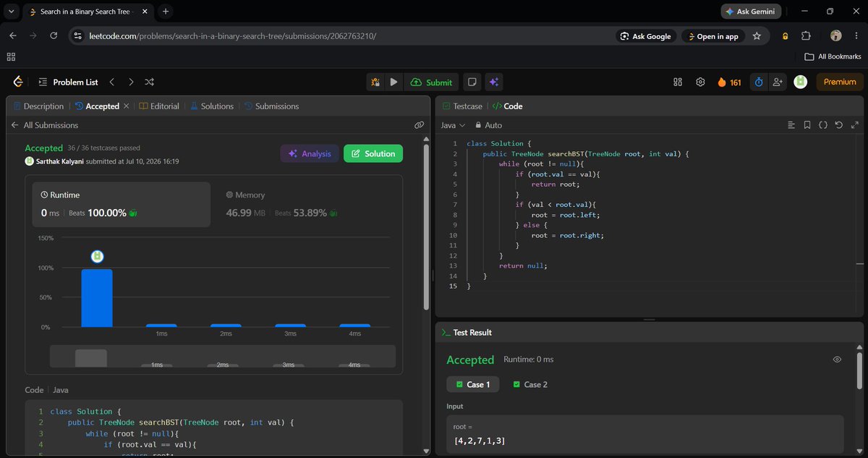
Task: Click the Ask Gemini button
Action: click(x=752, y=12)
